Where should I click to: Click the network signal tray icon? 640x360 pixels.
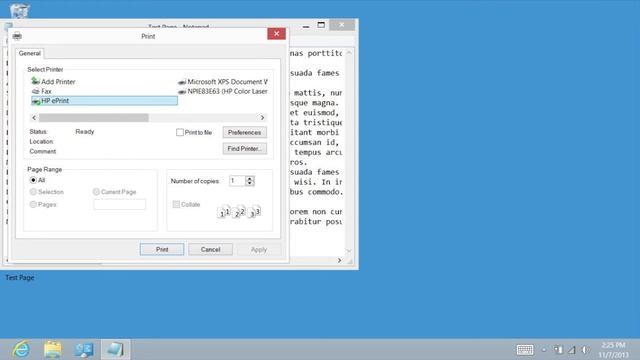tap(572, 350)
